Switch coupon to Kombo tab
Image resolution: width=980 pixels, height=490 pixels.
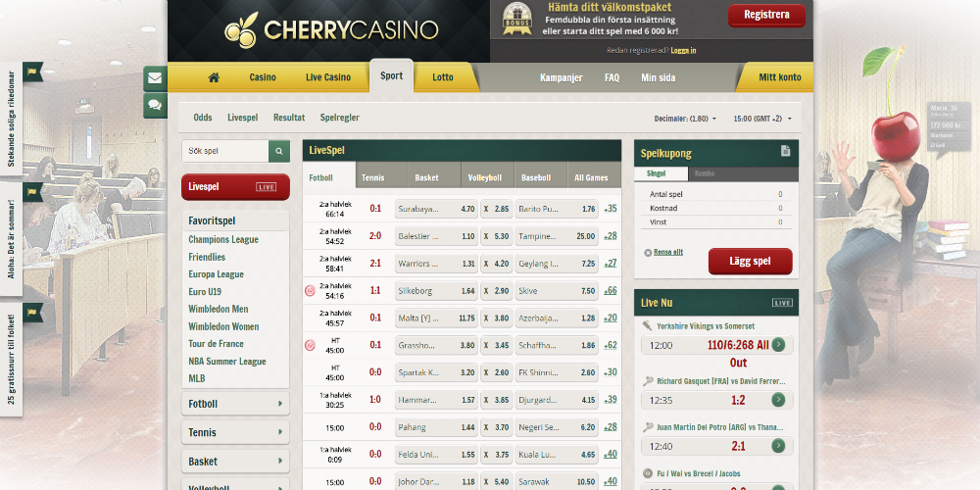(743, 173)
